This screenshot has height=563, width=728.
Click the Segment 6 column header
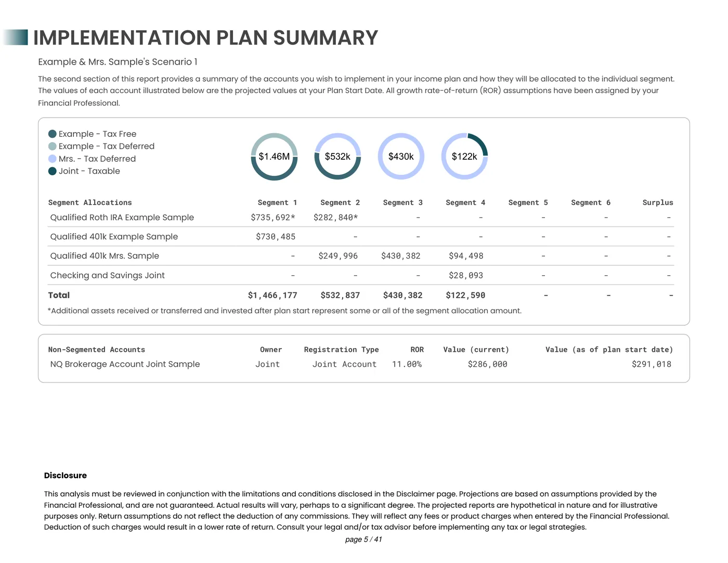pyautogui.click(x=591, y=202)
